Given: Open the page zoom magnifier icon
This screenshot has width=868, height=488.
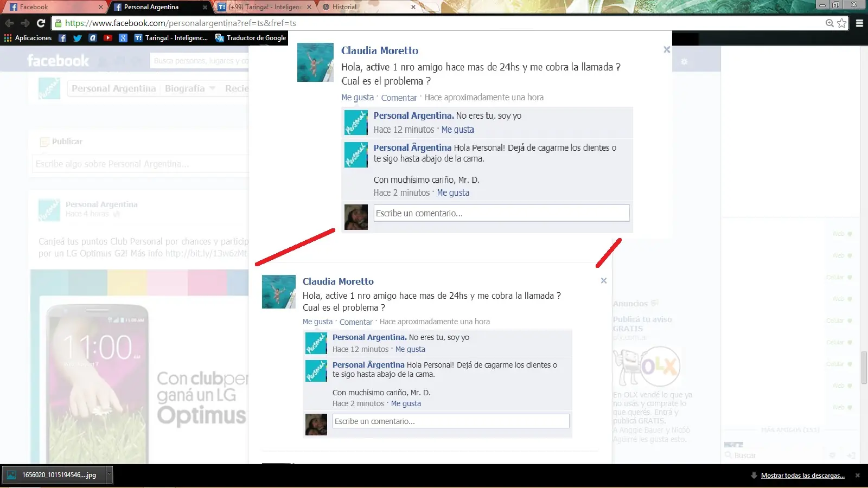Looking at the screenshot, I should coord(829,23).
